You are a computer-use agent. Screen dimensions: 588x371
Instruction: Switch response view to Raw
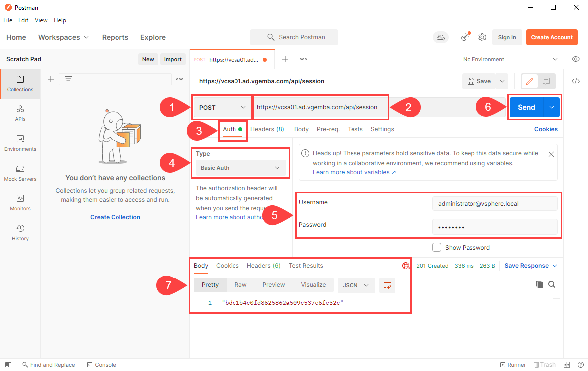(240, 285)
